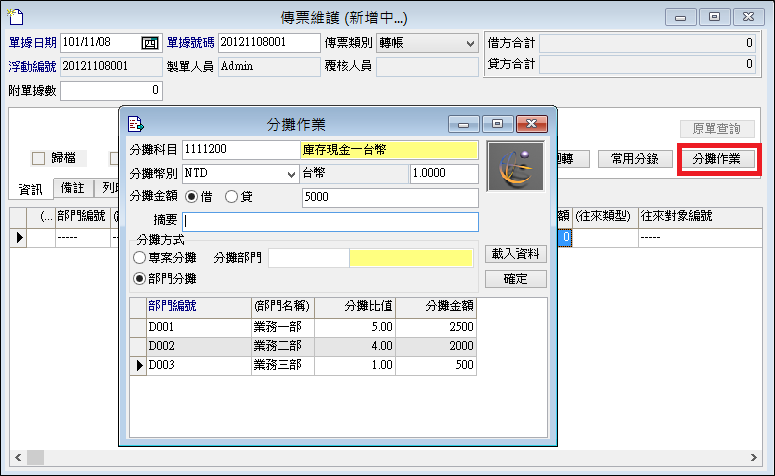Switch to the 備註 tab
This screenshot has width=775, height=476.
pyautogui.click(x=72, y=188)
